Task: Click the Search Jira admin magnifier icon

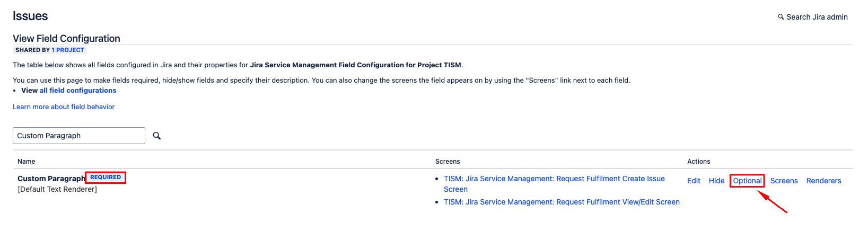Action: pos(781,17)
